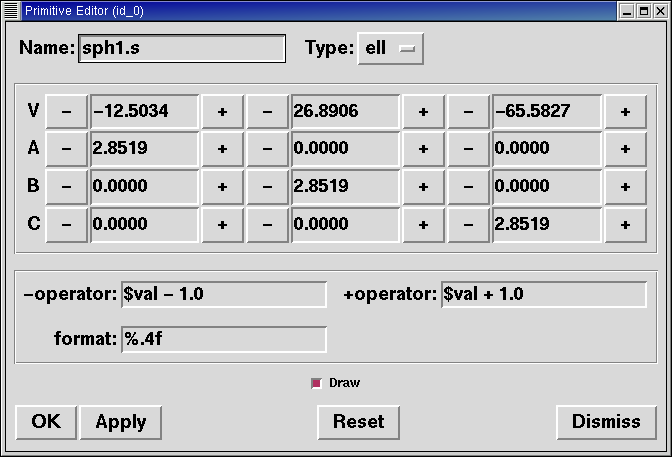
Task: Click minus for B row third field
Action: 468,186
